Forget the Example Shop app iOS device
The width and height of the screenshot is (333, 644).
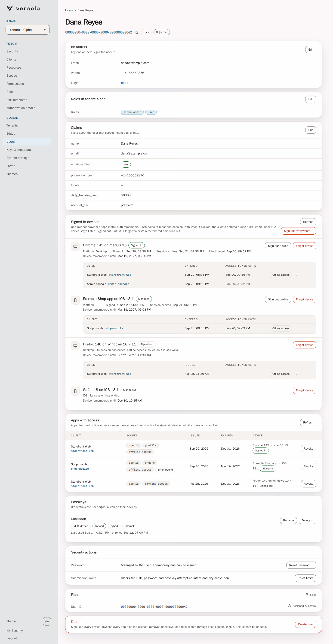(x=305, y=299)
